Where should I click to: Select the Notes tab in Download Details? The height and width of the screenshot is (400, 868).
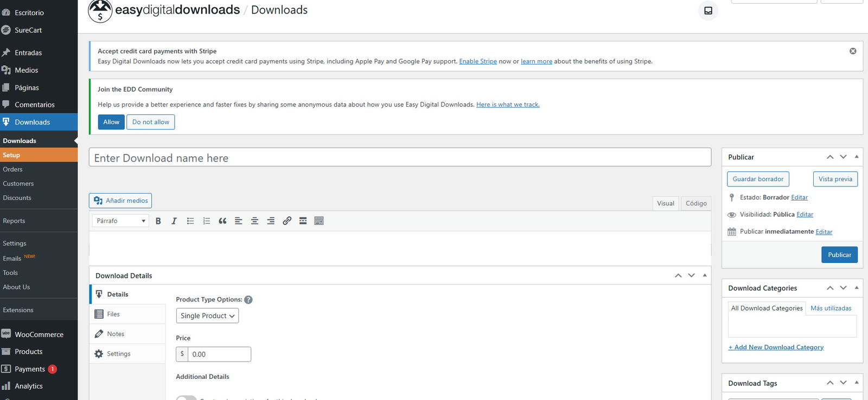(127, 334)
